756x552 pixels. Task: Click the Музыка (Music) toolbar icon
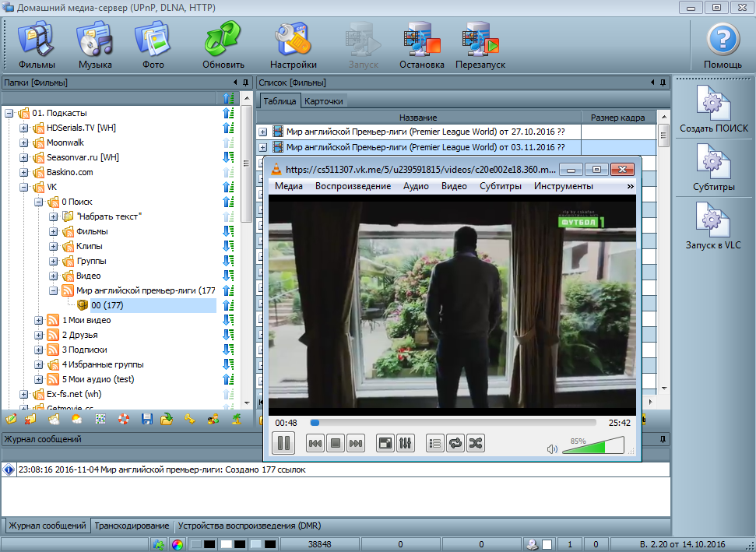pyautogui.click(x=94, y=45)
